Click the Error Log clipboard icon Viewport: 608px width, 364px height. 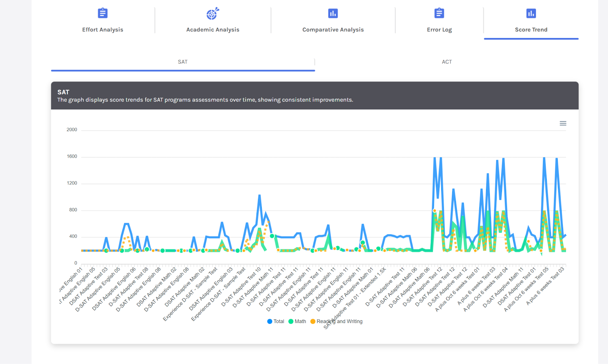439,13
